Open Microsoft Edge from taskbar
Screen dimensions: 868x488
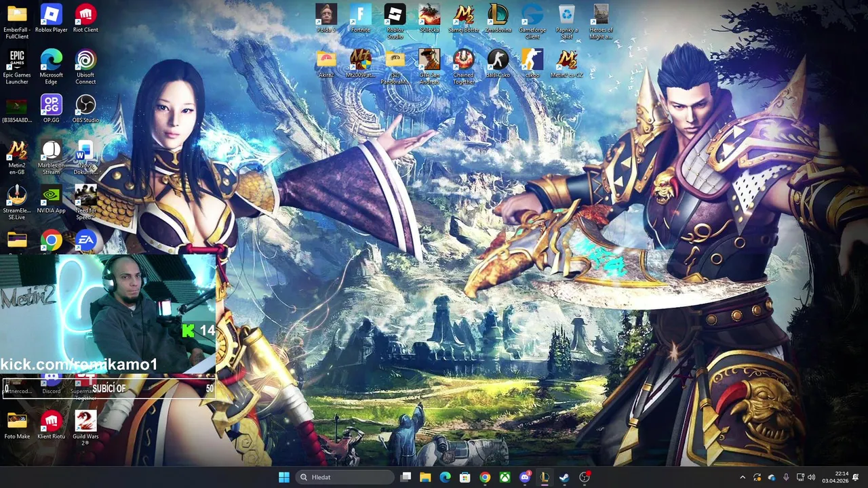click(x=445, y=477)
